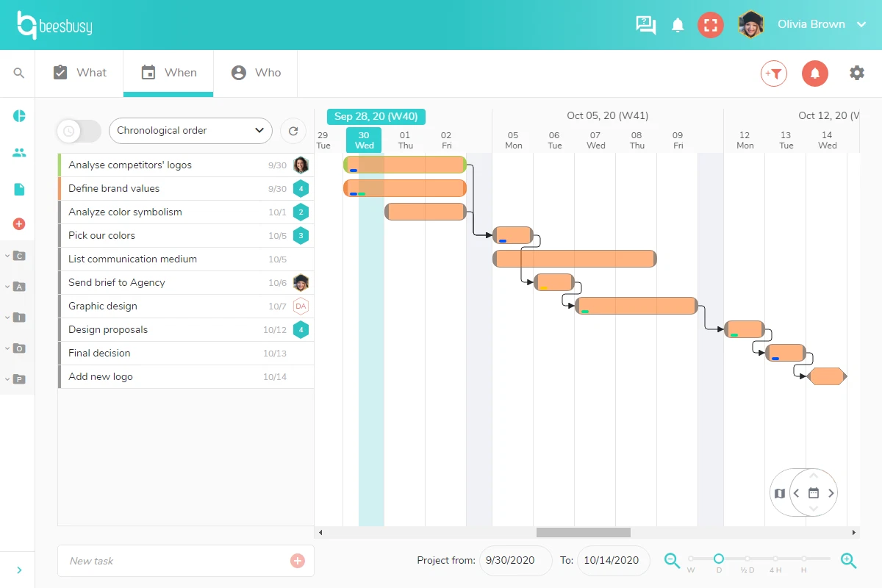Enable the toggle switch left of Chronological order

click(x=78, y=130)
